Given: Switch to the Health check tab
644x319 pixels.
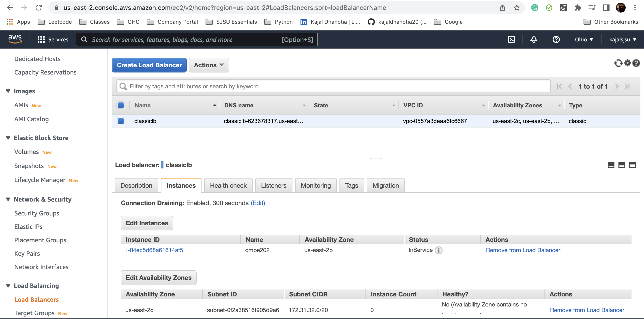Looking at the screenshot, I should 228,185.
